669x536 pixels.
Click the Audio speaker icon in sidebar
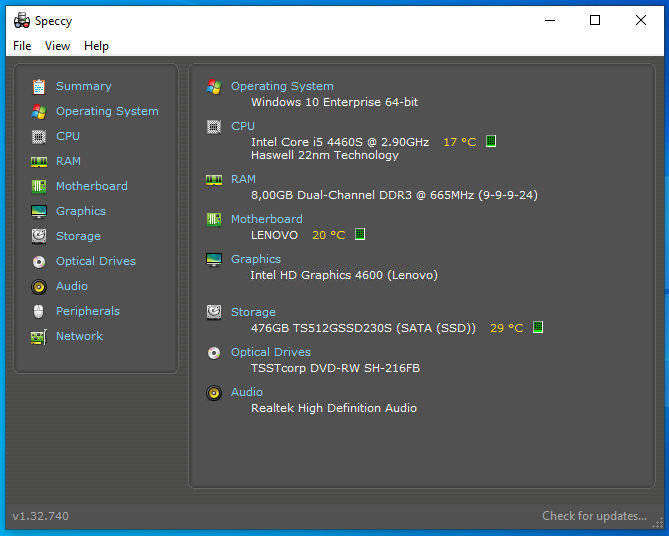click(39, 287)
